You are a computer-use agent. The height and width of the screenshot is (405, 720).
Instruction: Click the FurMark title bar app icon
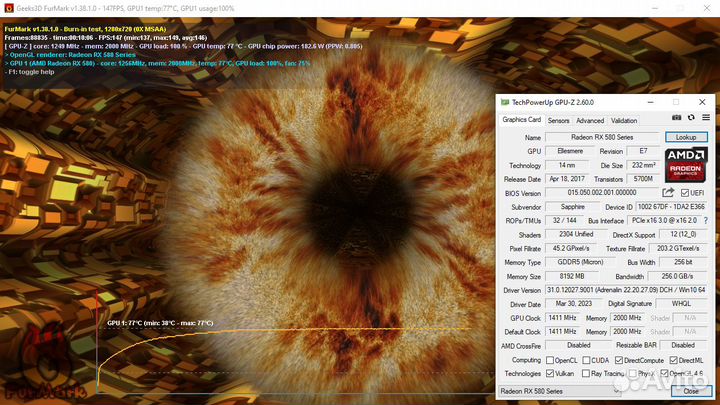(x=9, y=8)
